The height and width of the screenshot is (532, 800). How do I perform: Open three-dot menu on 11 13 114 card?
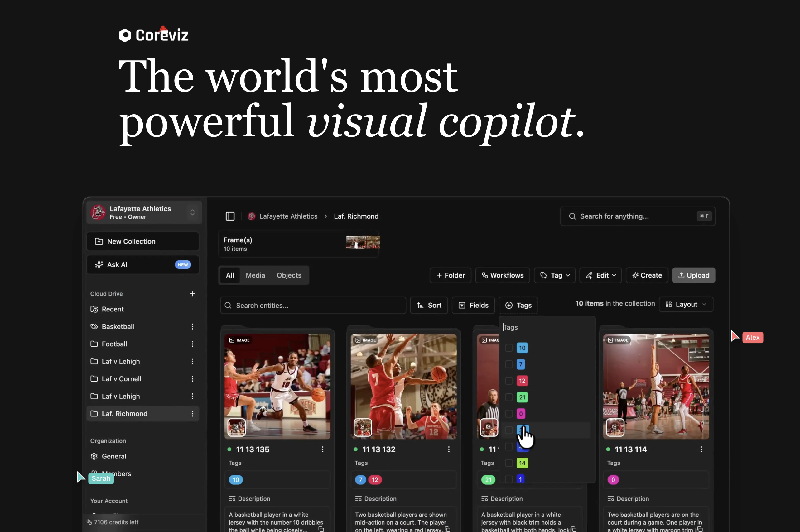coord(701,449)
